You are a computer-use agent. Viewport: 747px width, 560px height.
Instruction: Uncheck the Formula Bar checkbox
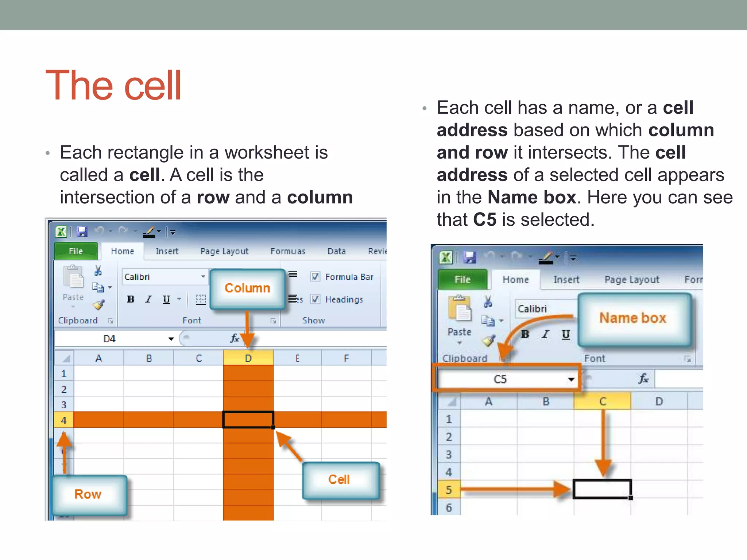[316, 277]
